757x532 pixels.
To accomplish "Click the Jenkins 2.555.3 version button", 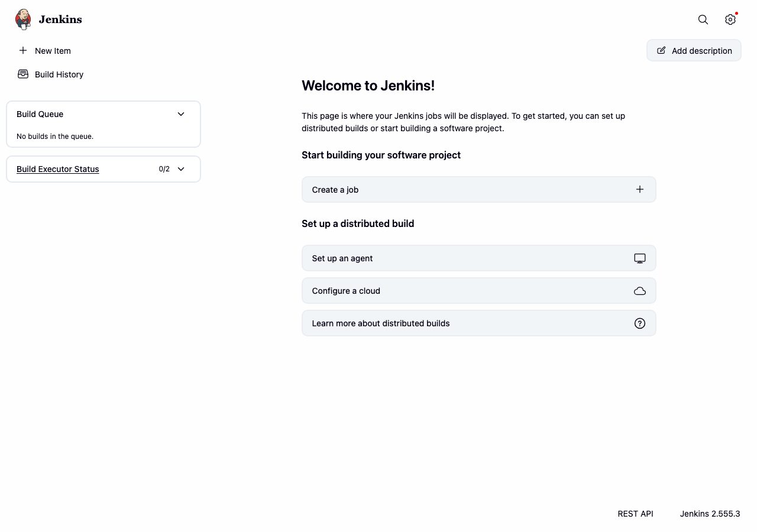I will click(710, 514).
